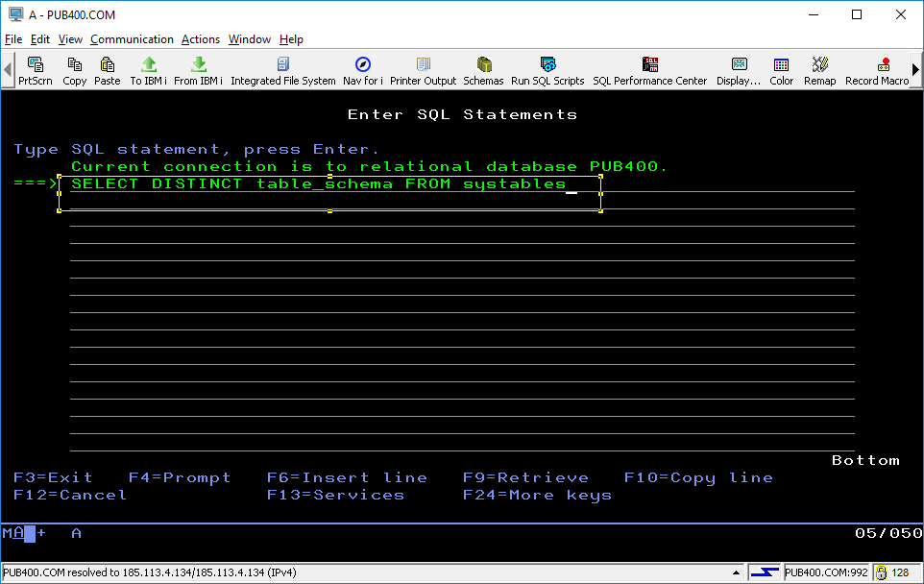Expand the status bar message history arrow
The image size is (924, 584).
(738, 571)
